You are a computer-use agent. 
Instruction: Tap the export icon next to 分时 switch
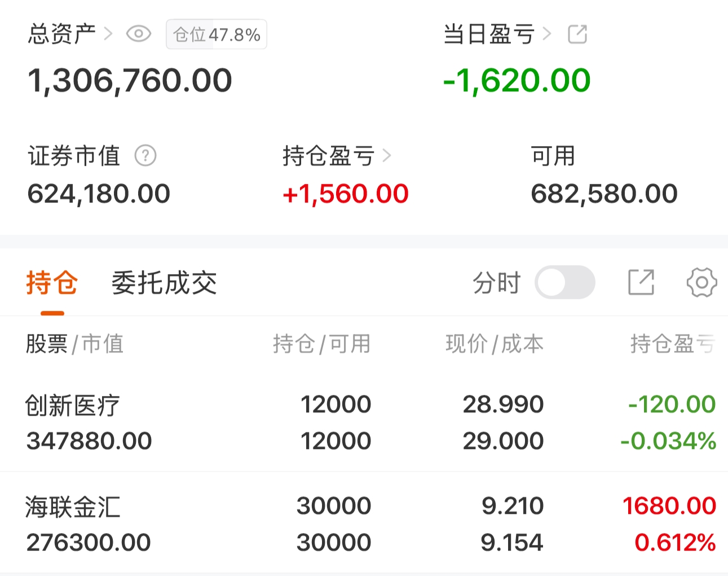pyautogui.click(x=641, y=283)
